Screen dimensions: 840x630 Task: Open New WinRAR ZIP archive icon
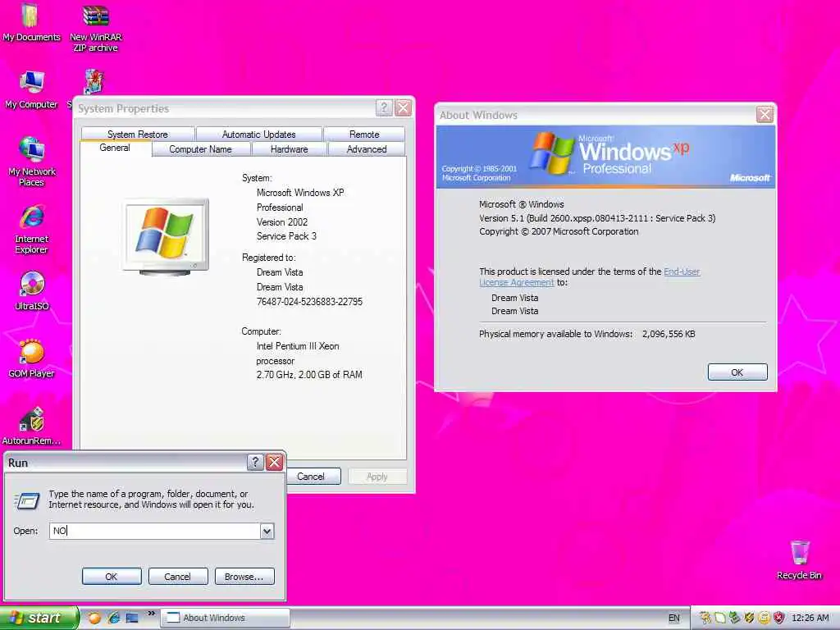point(96,27)
